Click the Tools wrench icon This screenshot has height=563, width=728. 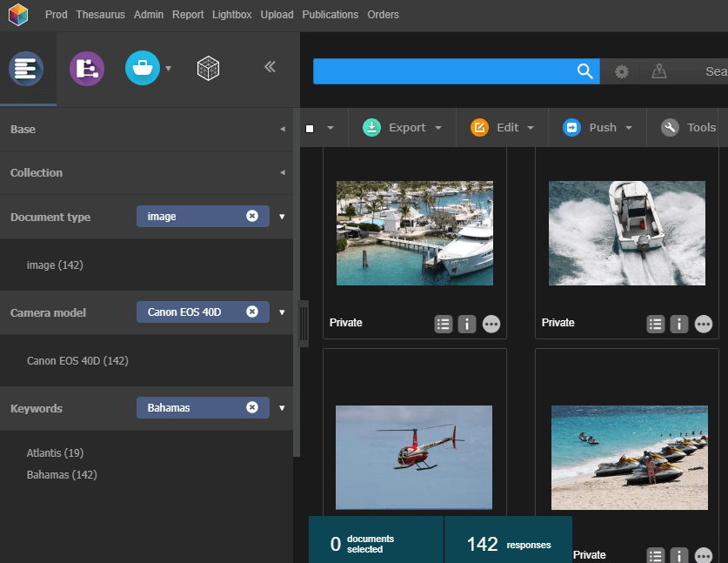click(670, 127)
